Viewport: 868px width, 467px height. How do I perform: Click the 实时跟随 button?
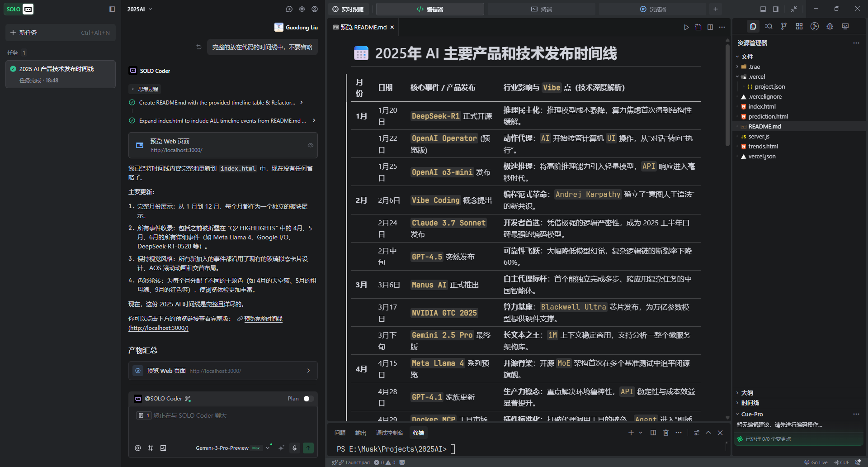348,9
